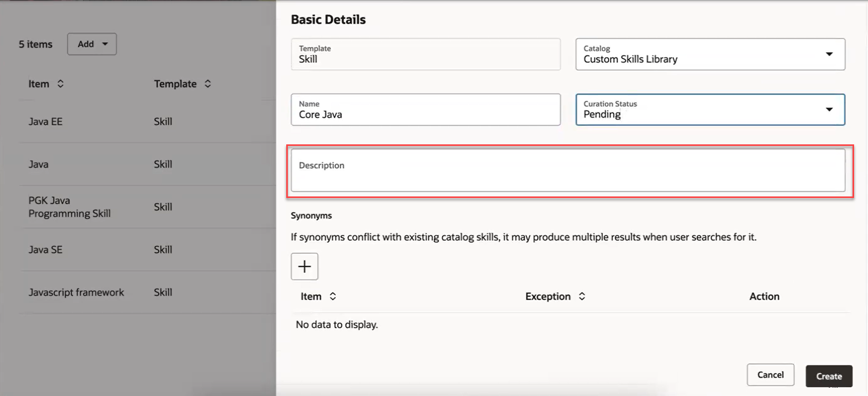Focus the Description text field

[568, 171]
